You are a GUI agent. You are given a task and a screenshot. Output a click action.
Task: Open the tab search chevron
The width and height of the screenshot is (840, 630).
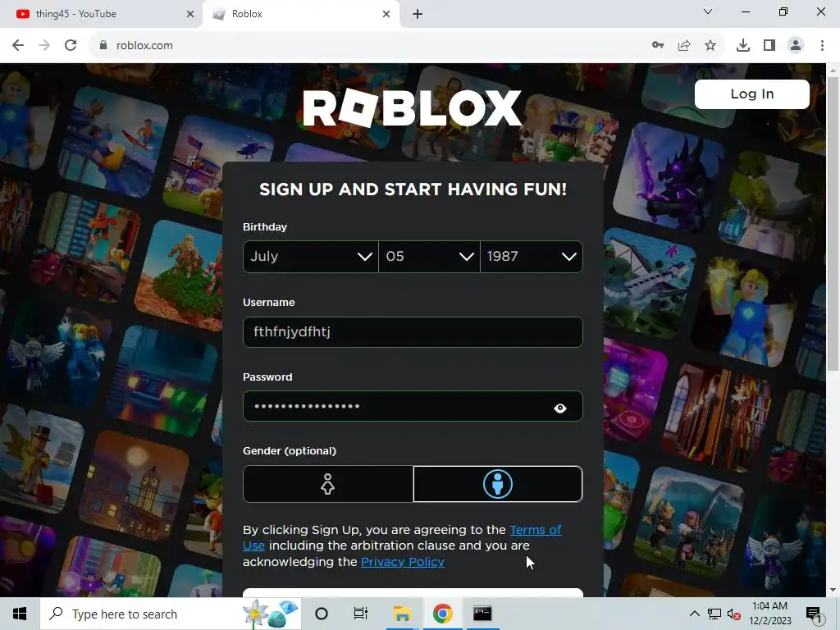click(x=708, y=11)
